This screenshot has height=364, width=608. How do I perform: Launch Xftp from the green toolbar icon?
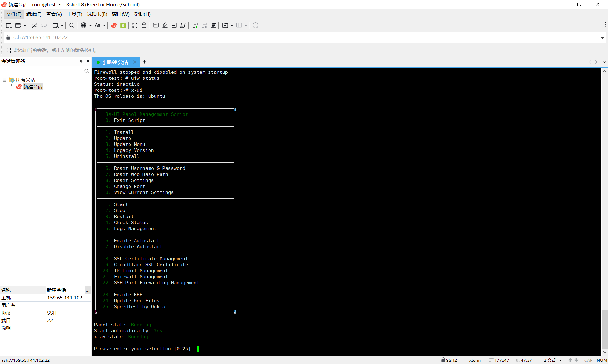coord(123,25)
